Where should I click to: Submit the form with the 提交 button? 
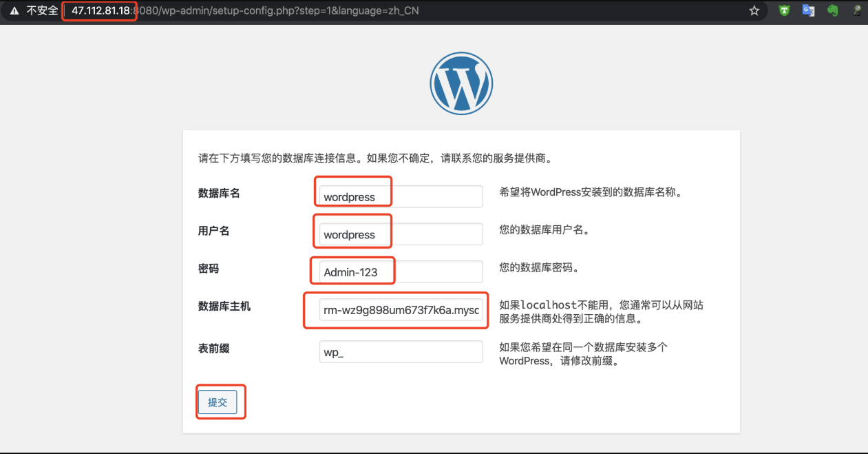pos(218,402)
